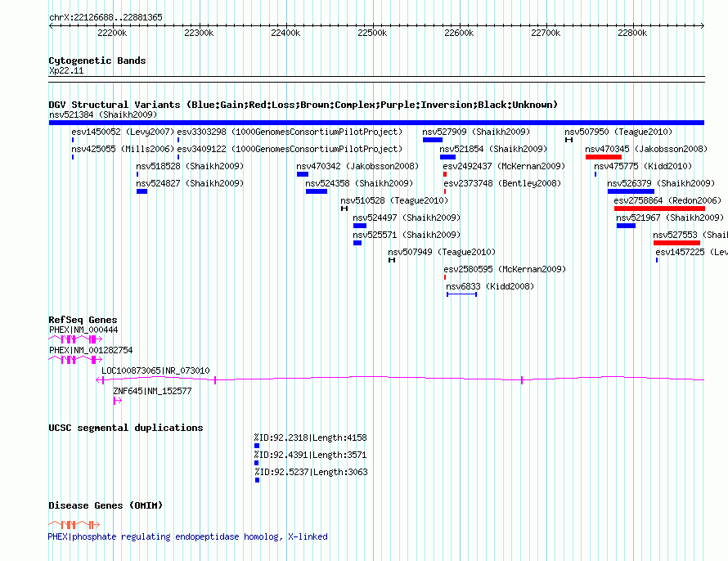Open nsv475775 (Kidd2010) variant
This screenshot has height=561, width=728.
tap(643, 166)
